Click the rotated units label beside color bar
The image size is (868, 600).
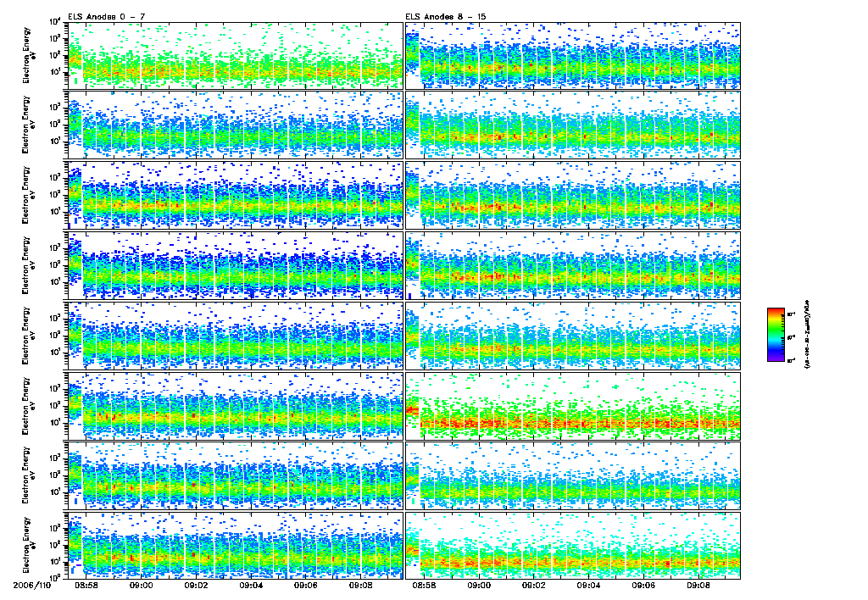pyautogui.click(x=807, y=335)
